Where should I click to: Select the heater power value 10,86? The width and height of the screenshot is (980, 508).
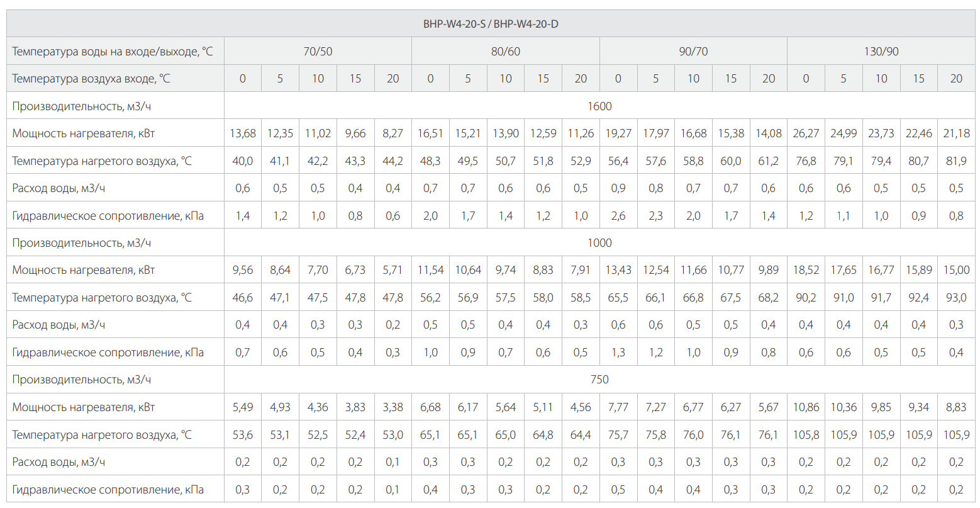point(806,407)
